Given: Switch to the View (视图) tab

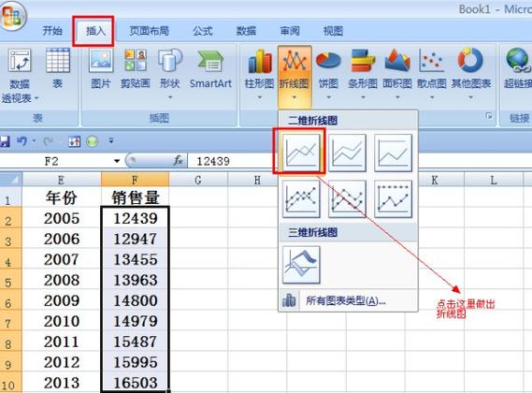Looking at the screenshot, I should point(333,31).
